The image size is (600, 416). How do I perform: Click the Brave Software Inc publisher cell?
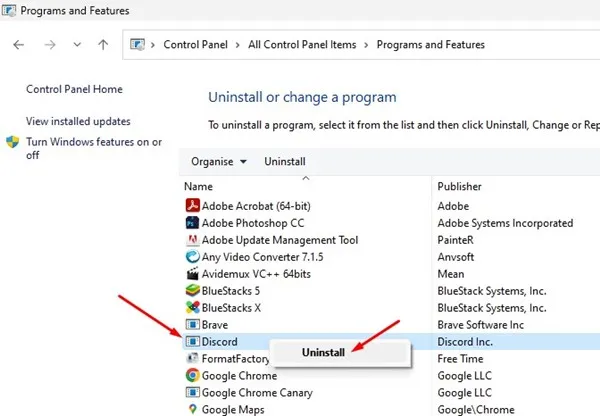[x=481, y=325]
